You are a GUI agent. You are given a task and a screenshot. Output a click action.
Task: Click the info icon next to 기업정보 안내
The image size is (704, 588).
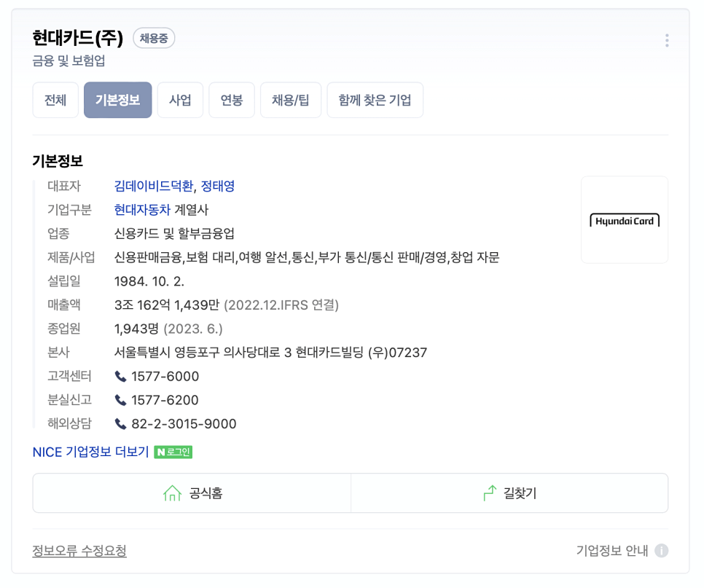pos(662,551)
